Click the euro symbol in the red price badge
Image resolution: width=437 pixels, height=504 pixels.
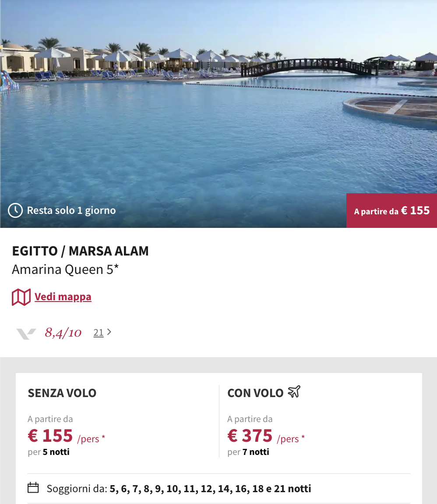pyautogui.click(x=403, y=210)
